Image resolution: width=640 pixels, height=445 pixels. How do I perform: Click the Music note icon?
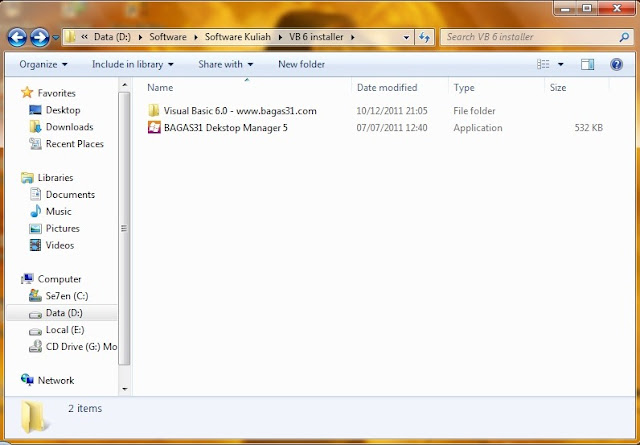pos(36,211)
